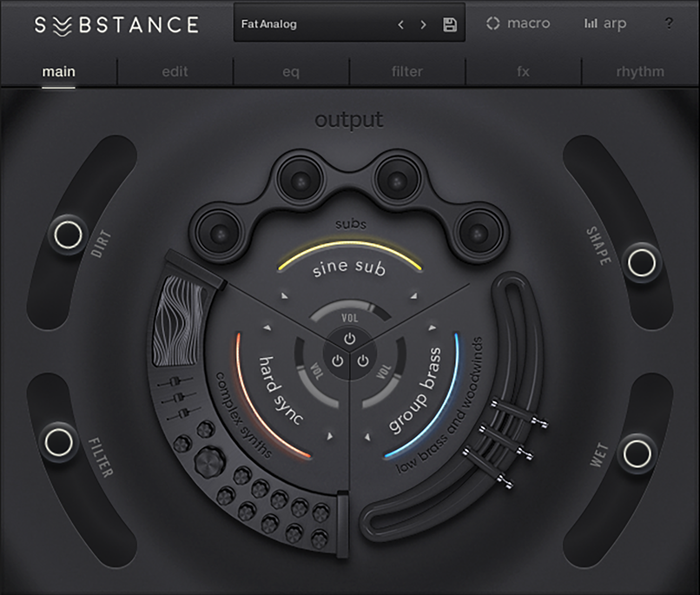
Task: Click the sine sub layer label
Action: click(x=349, y=268)
